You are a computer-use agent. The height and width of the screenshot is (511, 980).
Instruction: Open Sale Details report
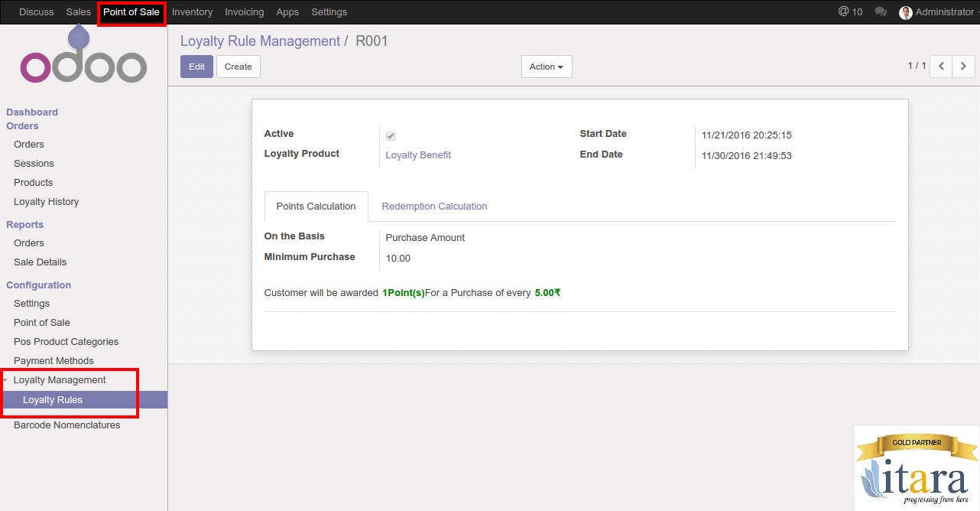(x=41, y=262)
